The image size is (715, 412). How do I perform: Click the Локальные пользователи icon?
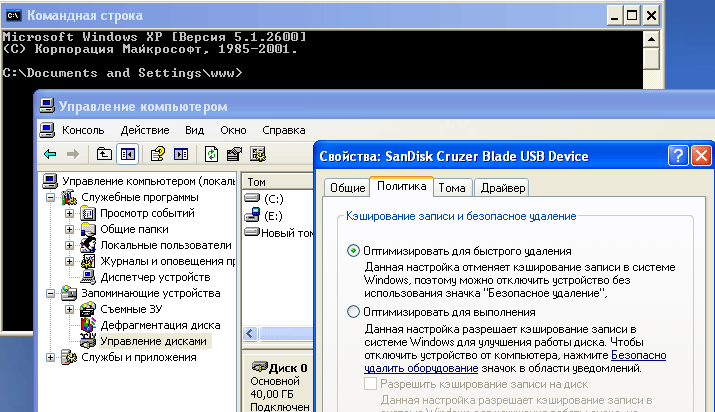88,245
